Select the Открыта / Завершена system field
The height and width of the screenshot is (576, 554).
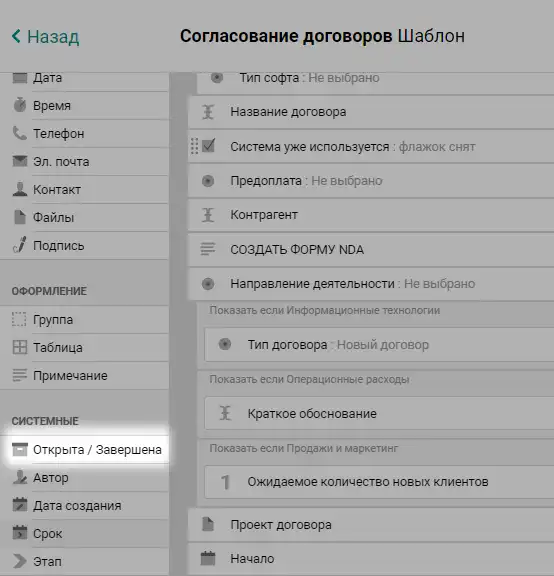pyautogui.click(x=84, y=449)
